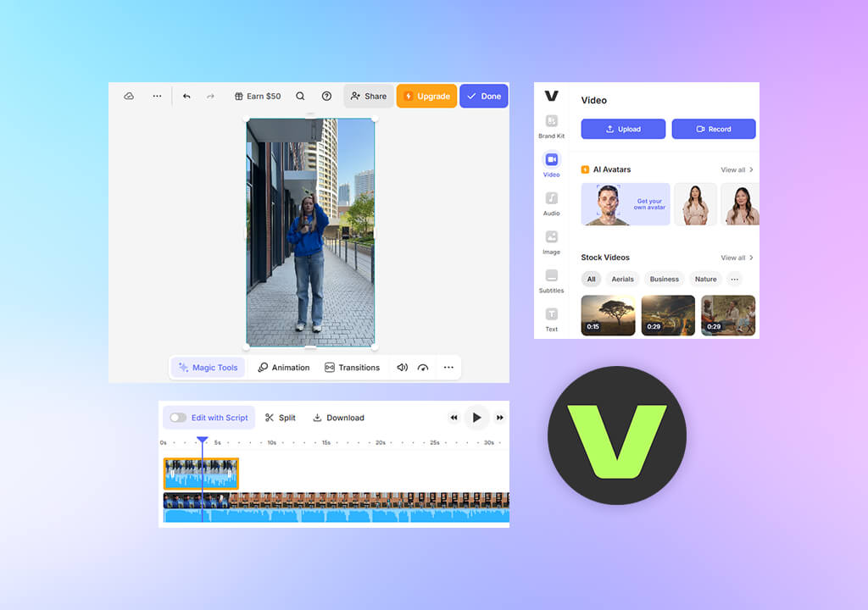Open the Video tab in the sidebar
The width and height of the screenshot is (868, 610).
pos(551,165)
